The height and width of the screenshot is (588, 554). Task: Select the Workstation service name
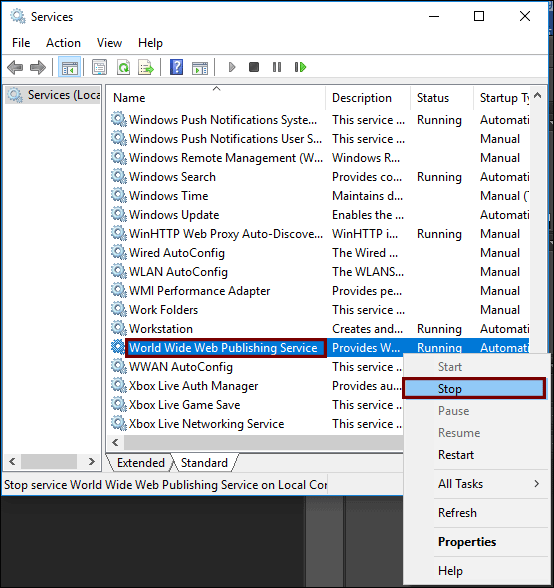tap(161, 328)
